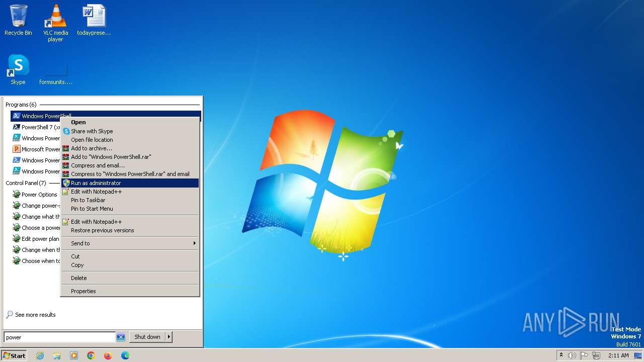The image size is (644, 362).
Task: Expand shut down options arrow
Action: (169, 337)
